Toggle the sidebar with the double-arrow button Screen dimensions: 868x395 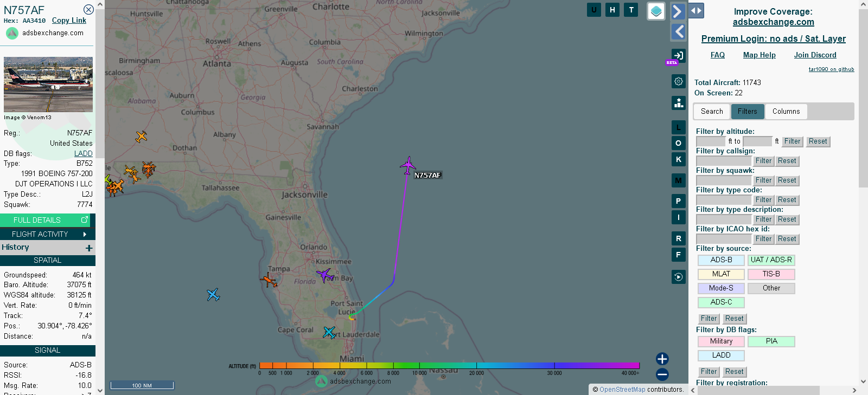point(696,10)
